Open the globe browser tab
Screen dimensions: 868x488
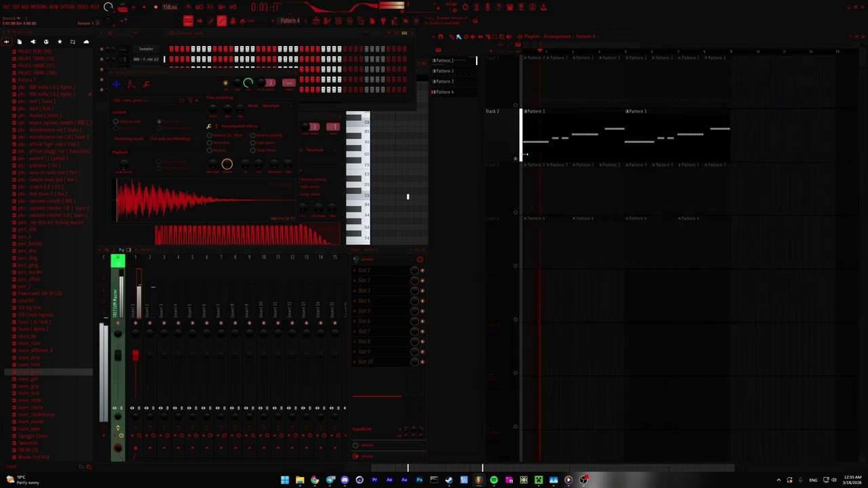pyautogui.click(x=46, y=42)
